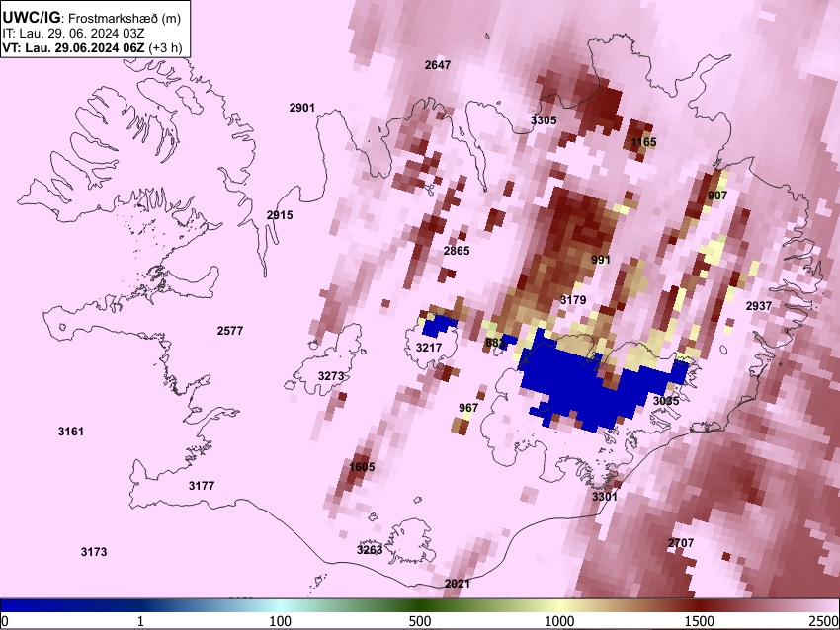Click the 3173 value label
Screen dimensions: 840x630
(x=94, y=552)
